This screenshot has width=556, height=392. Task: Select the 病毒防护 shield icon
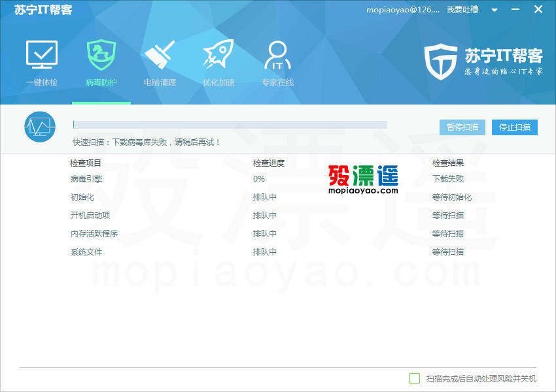(101, 54)
